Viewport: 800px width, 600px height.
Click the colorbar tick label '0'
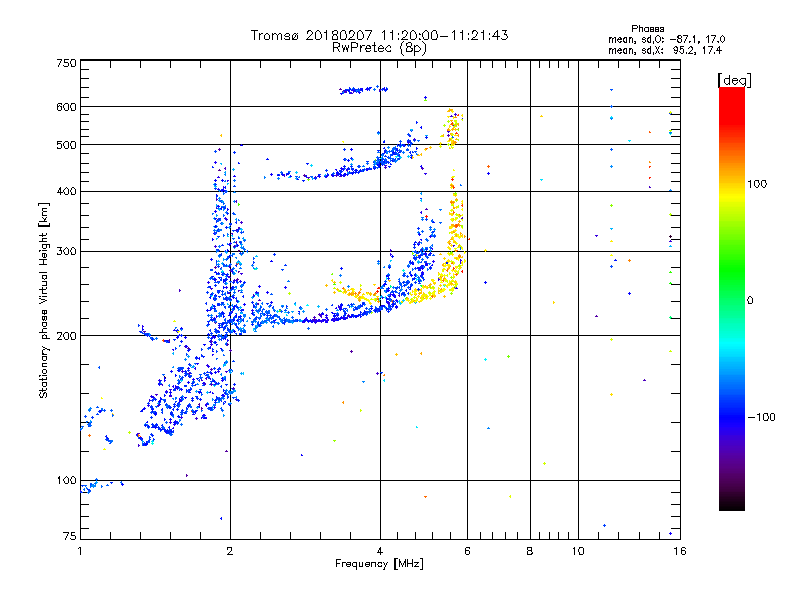point(750,301)
